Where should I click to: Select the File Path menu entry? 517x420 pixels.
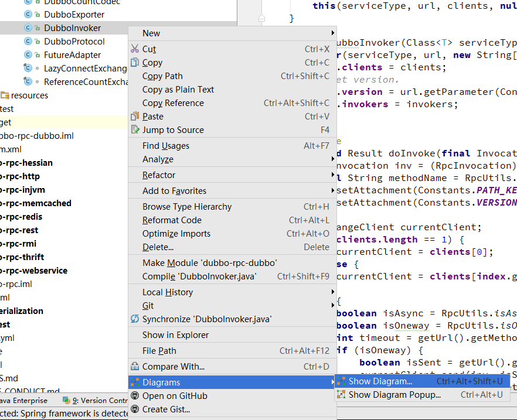coord(232,350)
